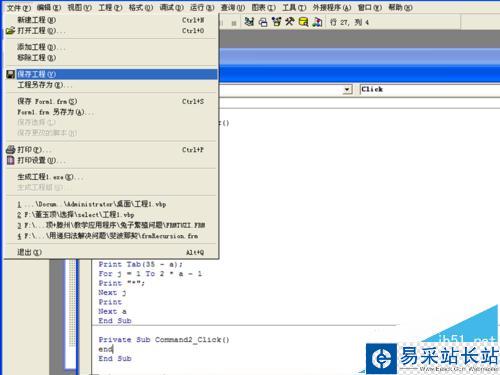This screenshot has height=375, width=500.
Task: Click code line Next a
Action: [x=112, y=311]
